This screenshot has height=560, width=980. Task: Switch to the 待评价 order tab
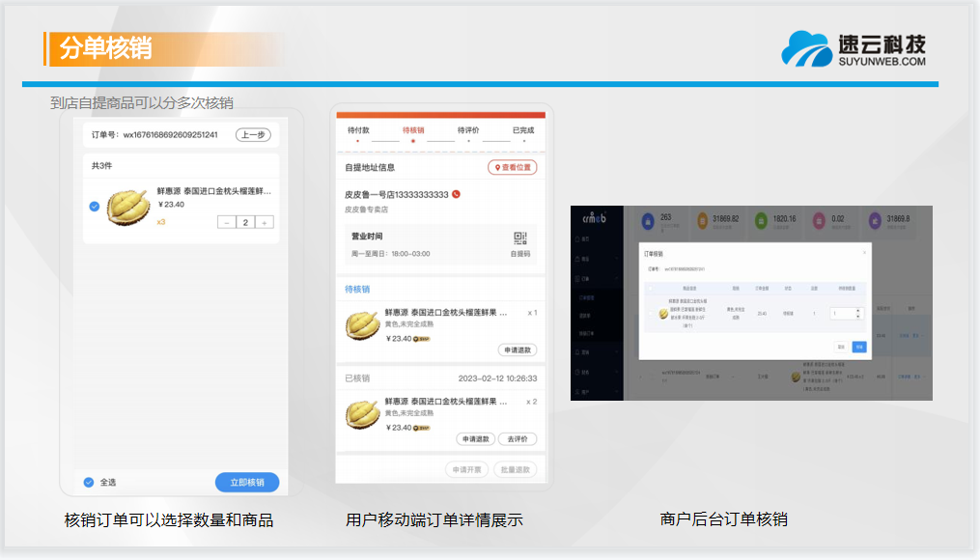(468, 130)
